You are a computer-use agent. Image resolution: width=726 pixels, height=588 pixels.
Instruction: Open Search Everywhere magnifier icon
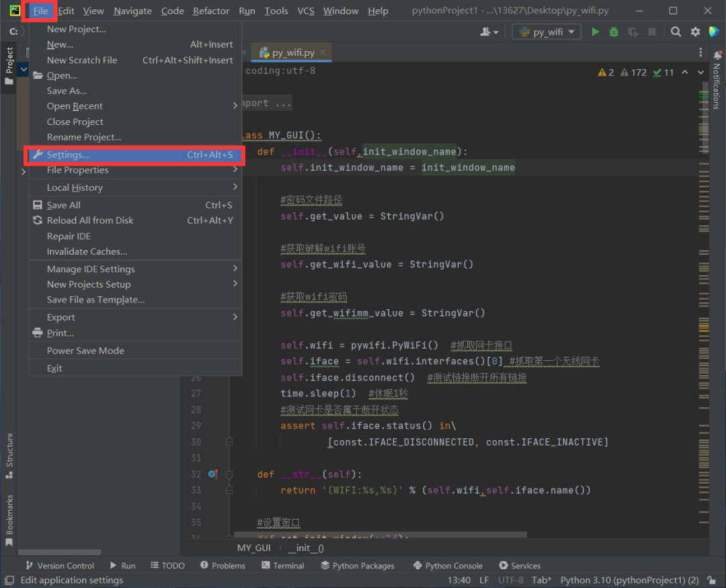click(676, 32)
